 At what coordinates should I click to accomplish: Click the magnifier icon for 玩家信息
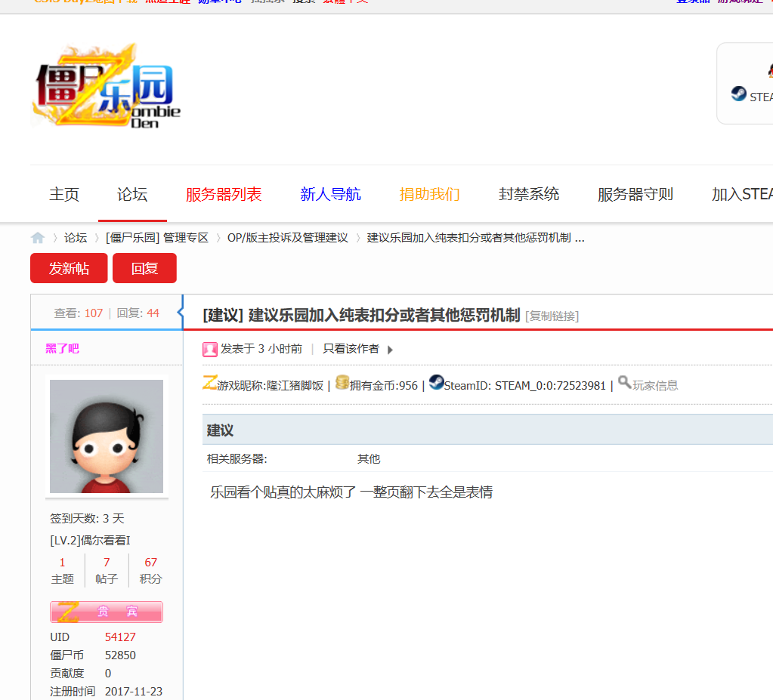624,383
